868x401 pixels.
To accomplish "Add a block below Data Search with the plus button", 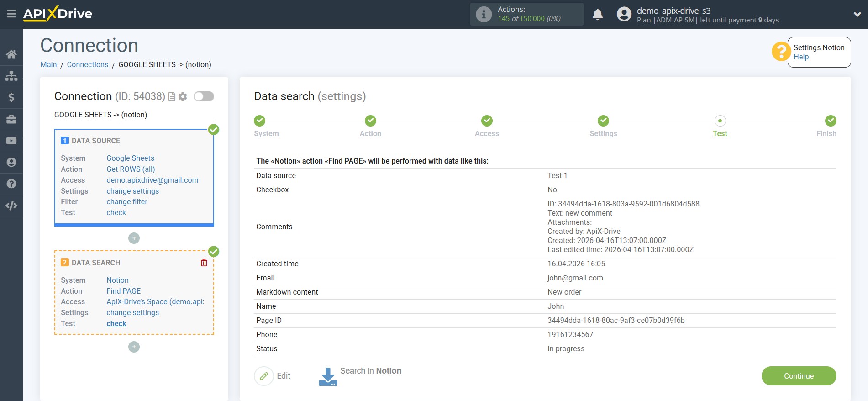I will click(134, 347).
